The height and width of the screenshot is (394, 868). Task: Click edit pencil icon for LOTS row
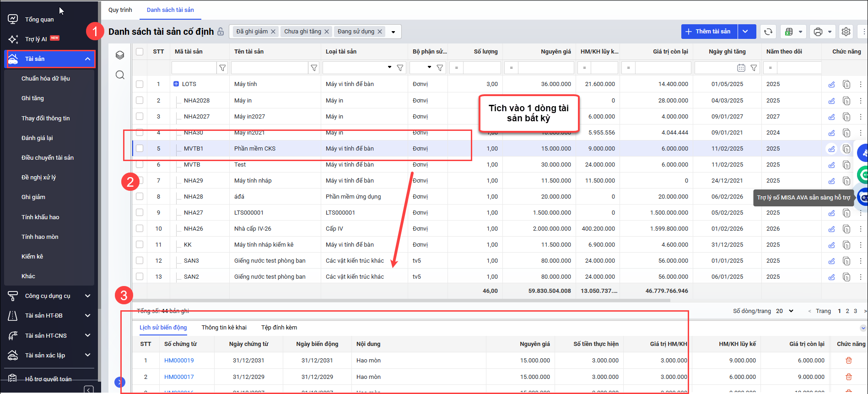coord(831,85)
